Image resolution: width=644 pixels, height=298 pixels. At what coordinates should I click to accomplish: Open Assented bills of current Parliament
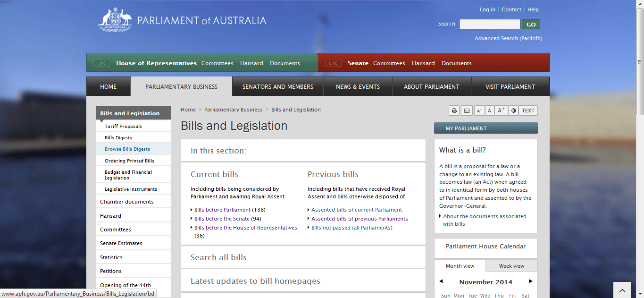(357, 210)
